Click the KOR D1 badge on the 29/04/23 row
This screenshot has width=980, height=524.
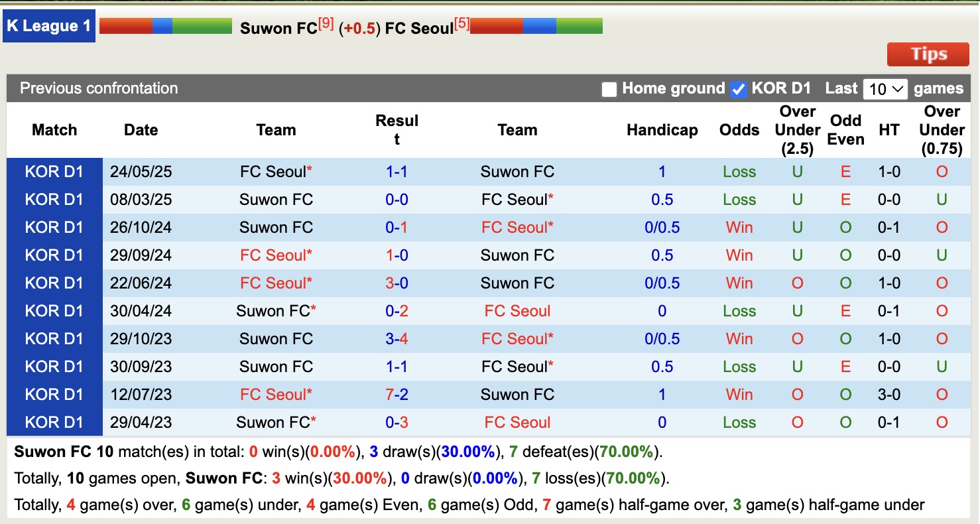53,422
